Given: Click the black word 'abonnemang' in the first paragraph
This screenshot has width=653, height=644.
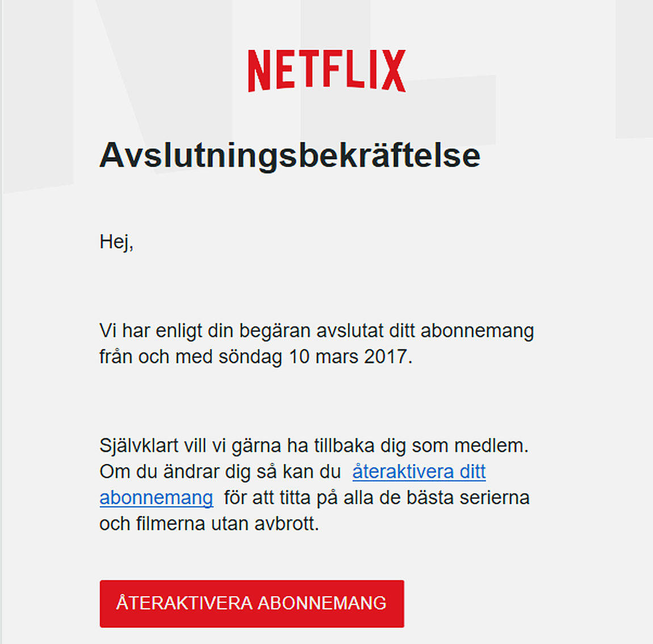Looking at the screenshot, I should point(477,331).
